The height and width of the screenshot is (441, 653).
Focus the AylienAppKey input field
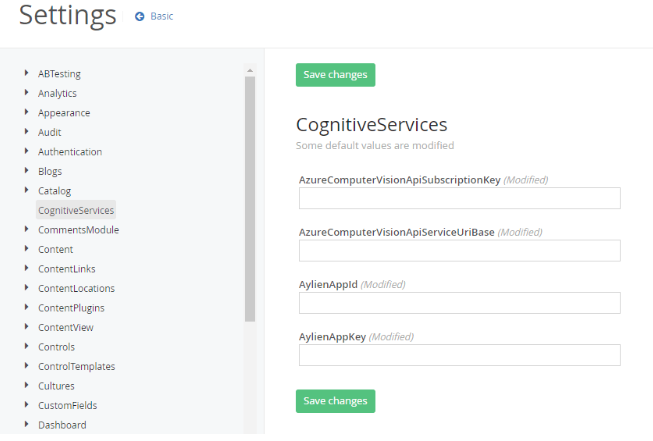pyautogui.click(x=460, y=355)
